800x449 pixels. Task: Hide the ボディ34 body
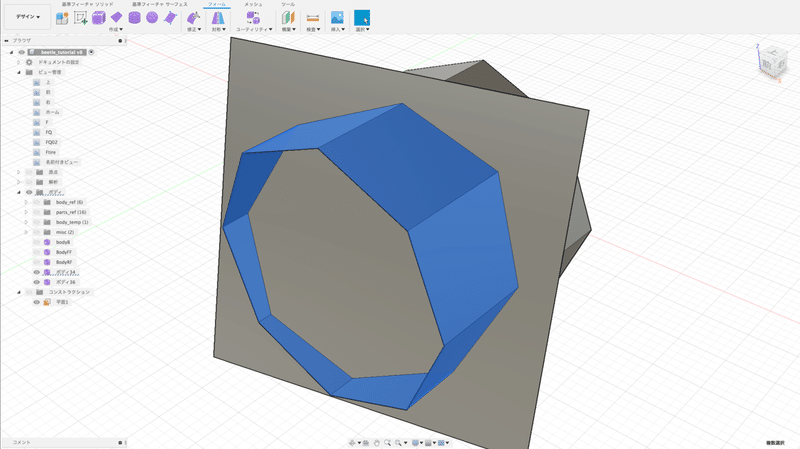click(37, 272)
